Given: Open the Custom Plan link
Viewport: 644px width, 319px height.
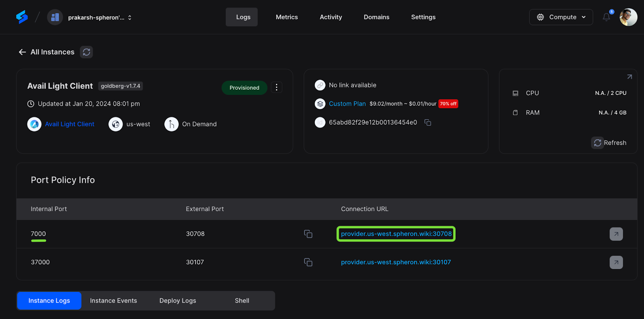Looking at the screenshot, I should [347, 104].
